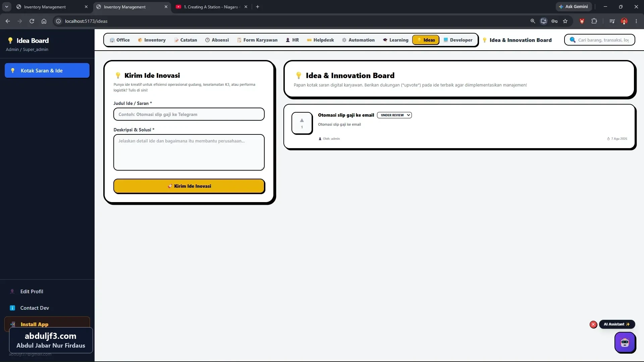Upvote the Otomasi slip gaji idea
This screenshot has width=644, height=362.
pyautogui.click(x=302, y=123)
